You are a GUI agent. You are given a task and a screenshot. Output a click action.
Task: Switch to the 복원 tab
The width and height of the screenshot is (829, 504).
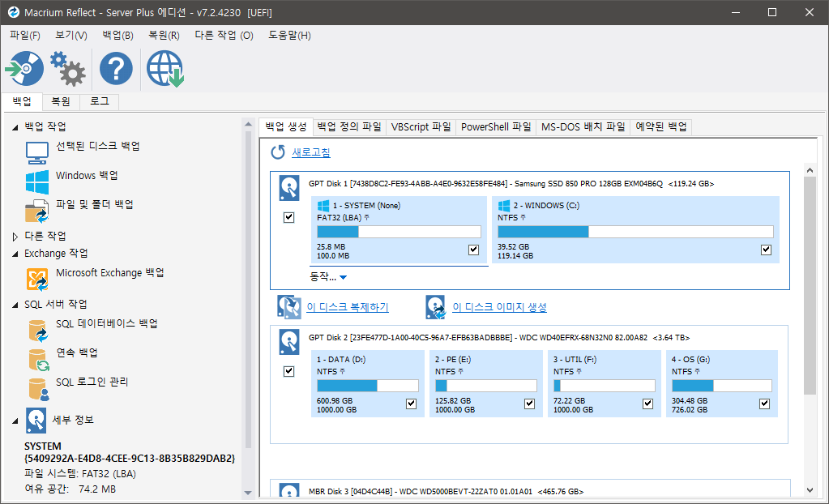60,101
